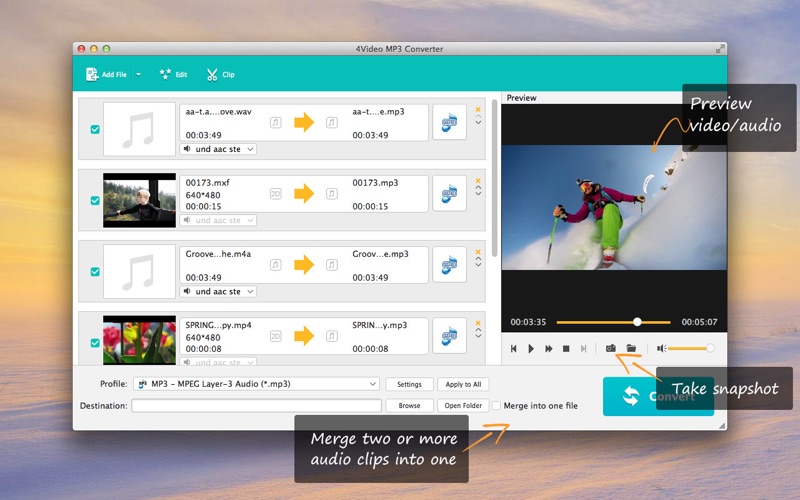Toggle fullscreen icon in title bar

(x=720, y=48)
